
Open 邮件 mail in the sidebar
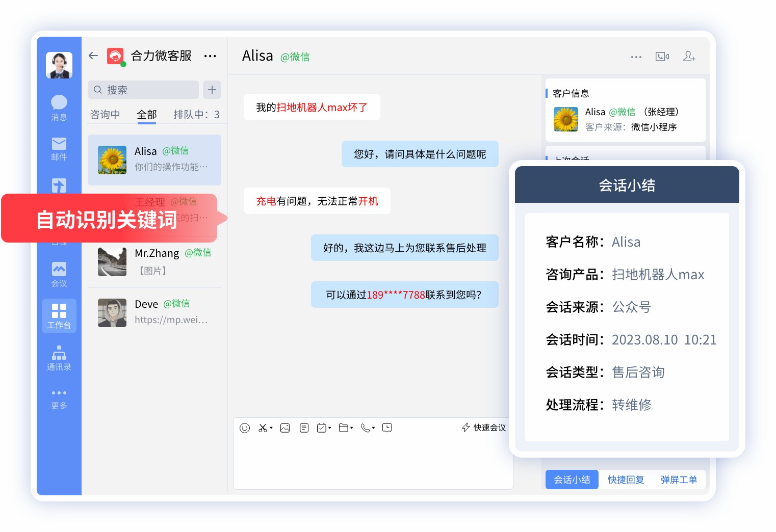(59, 148)
